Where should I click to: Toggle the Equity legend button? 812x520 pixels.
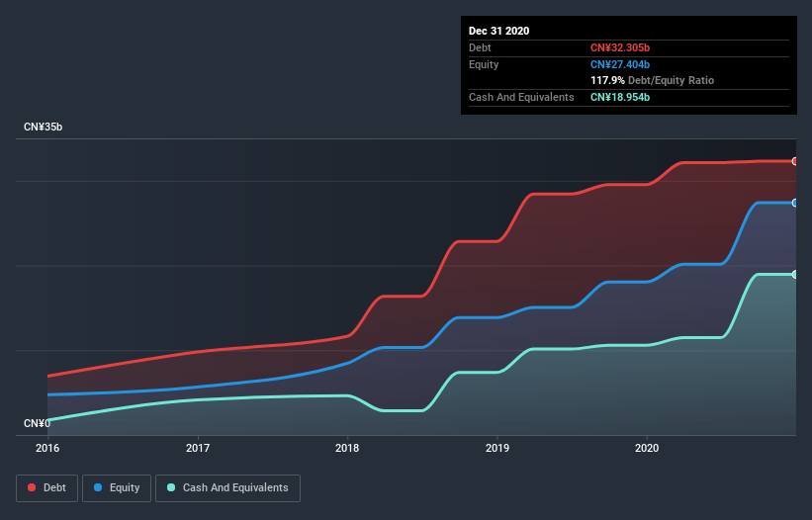[117, 488]
